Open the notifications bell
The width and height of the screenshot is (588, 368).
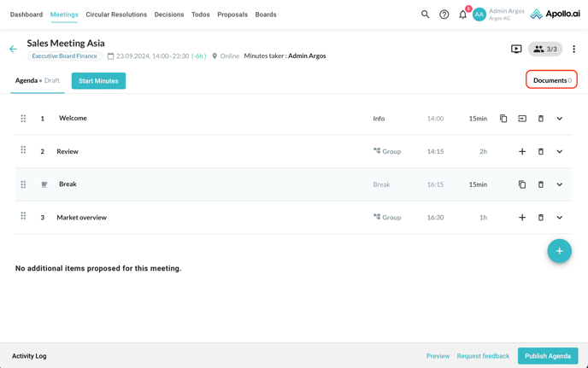463,15
